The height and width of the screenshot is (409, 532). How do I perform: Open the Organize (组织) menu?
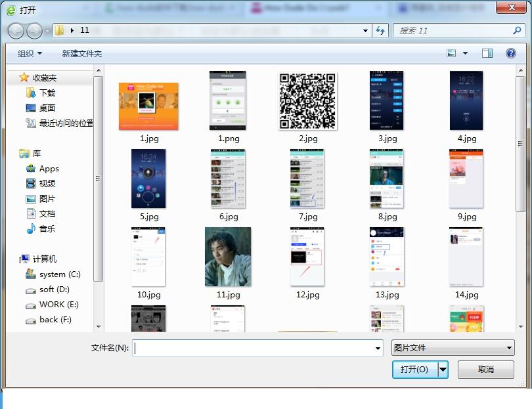[30, 53]
